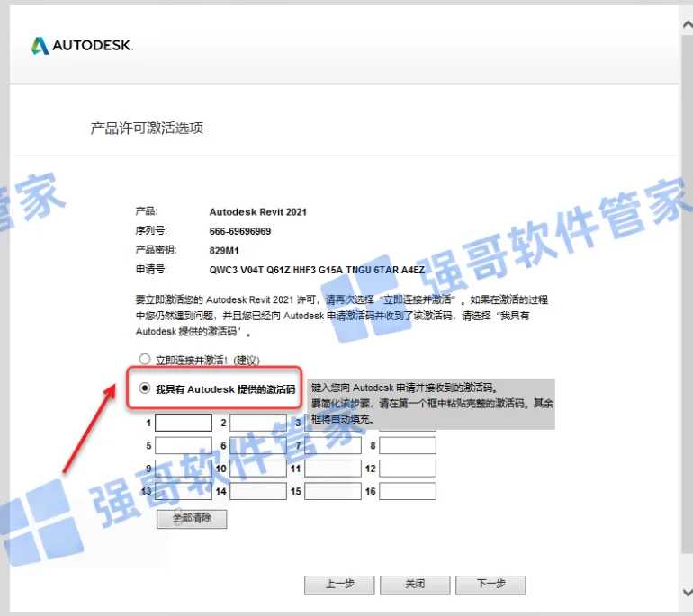Focus activation code field 5

(184, 445)
